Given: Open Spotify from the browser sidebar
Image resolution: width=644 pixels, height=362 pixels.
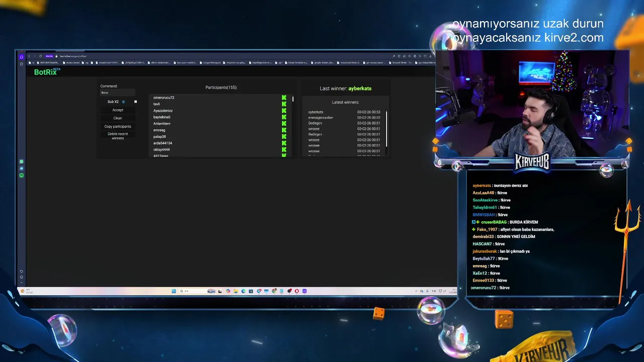Looking at the screenshot, I should (21, 175).
